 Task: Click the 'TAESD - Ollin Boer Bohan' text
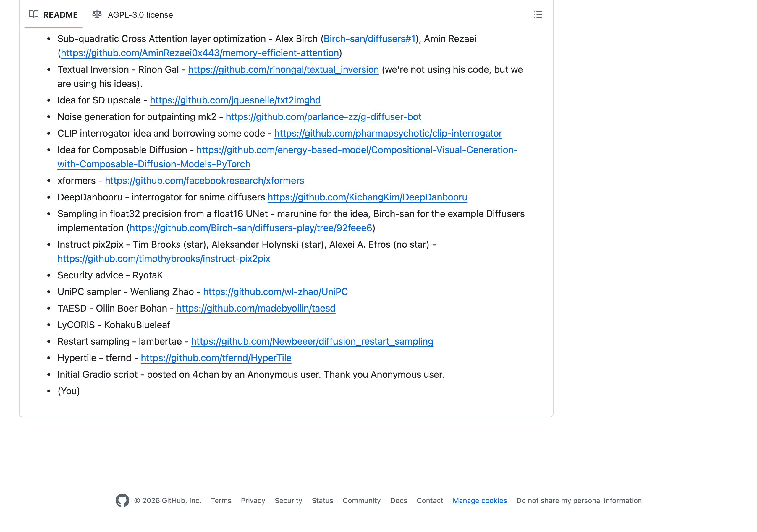pos(112,309)
